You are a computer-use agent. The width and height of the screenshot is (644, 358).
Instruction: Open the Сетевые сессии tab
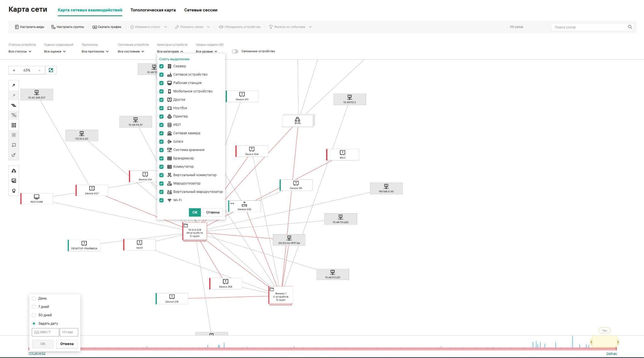201,10
